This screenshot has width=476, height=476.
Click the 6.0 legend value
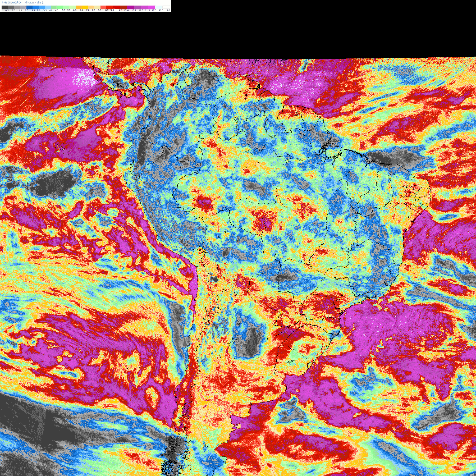pyautogui.click(x=75, y=10)
